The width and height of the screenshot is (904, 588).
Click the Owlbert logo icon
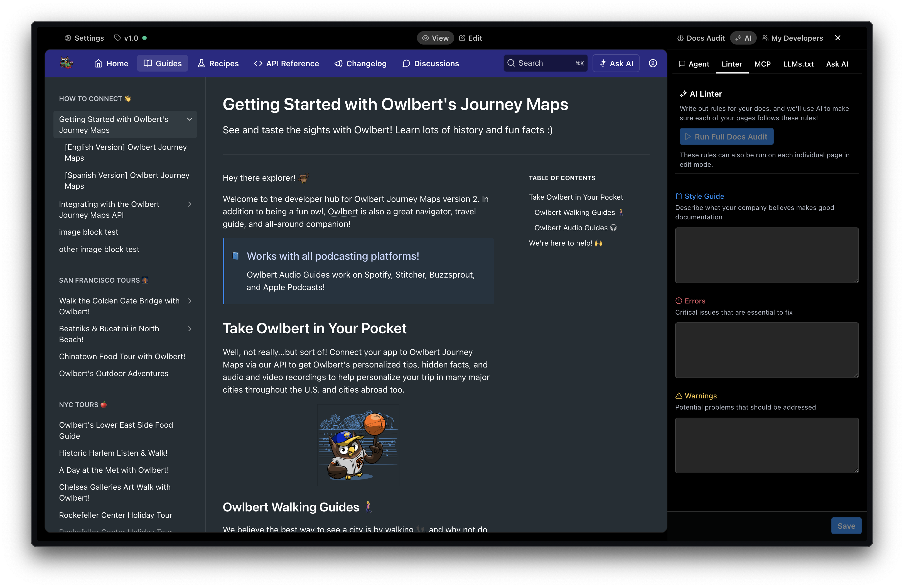click(67, 63)
